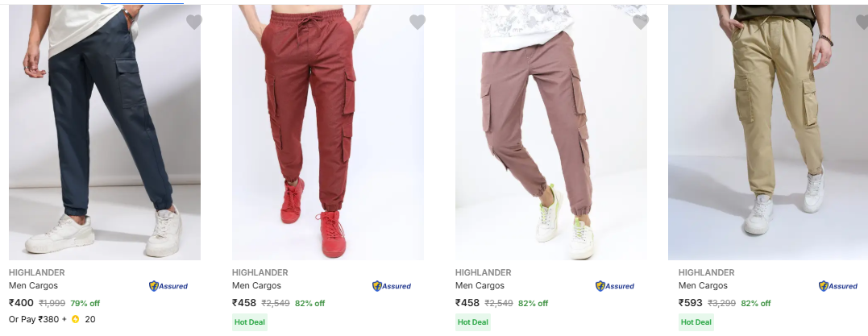
Task: Click Assured badge under navy cargos
Action: click(168, 286)
